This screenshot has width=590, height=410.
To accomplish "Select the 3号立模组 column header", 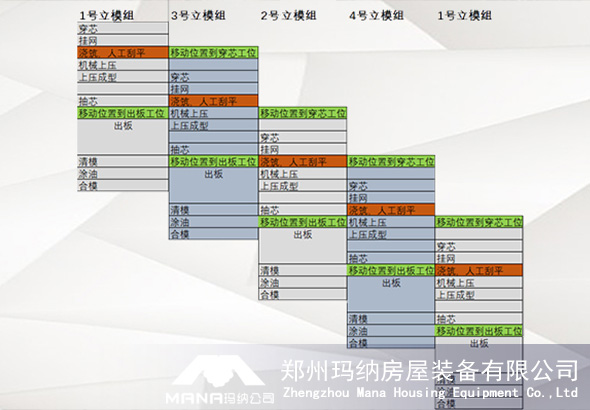I will point(198,15).
